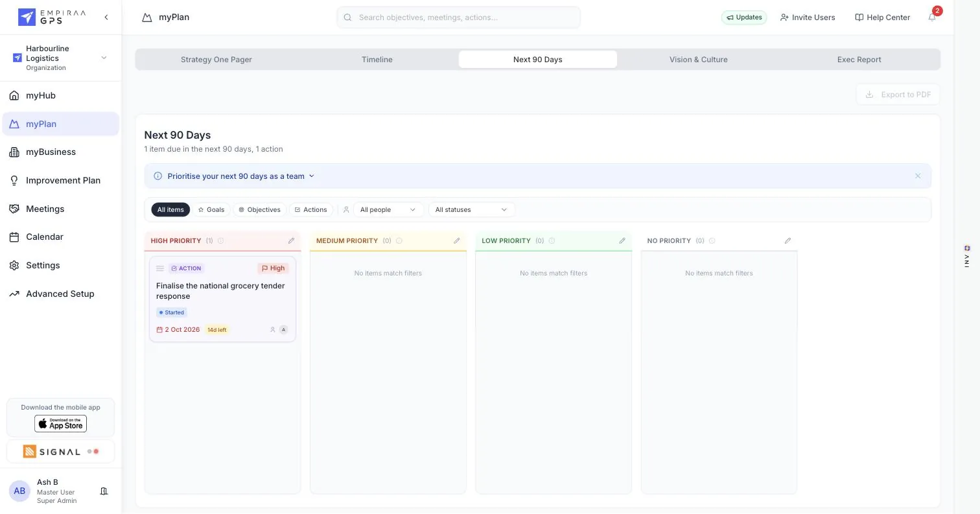
Task: Filter the board by Actions
Action: point(310,209)
